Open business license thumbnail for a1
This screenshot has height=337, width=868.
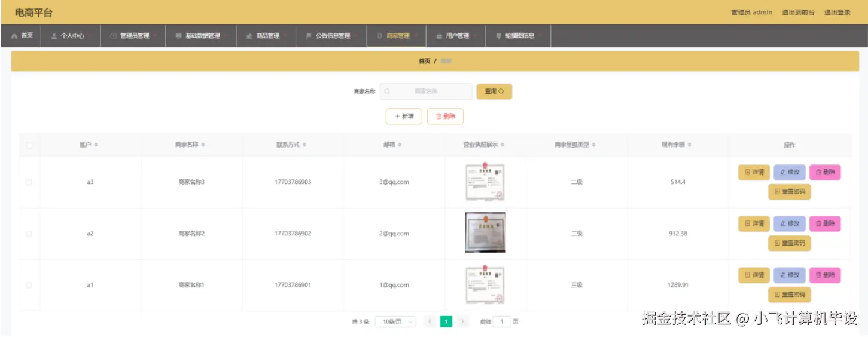tap(485, 285)
